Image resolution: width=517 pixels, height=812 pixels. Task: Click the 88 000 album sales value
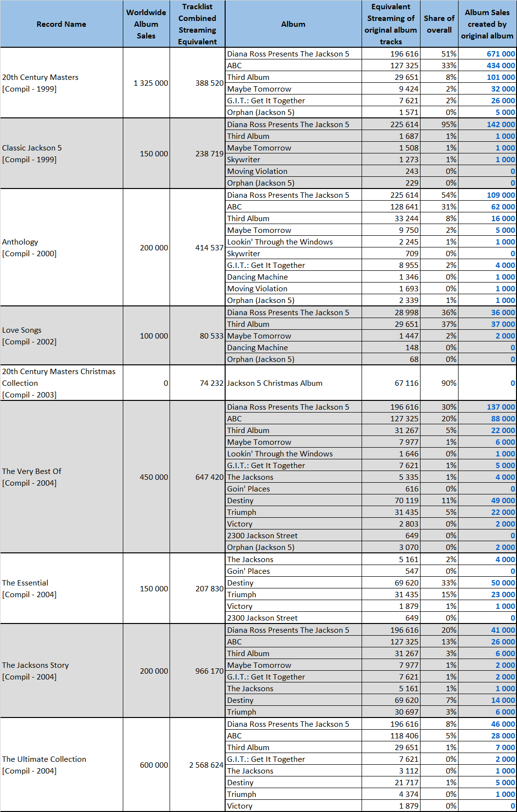pos(503,419)
